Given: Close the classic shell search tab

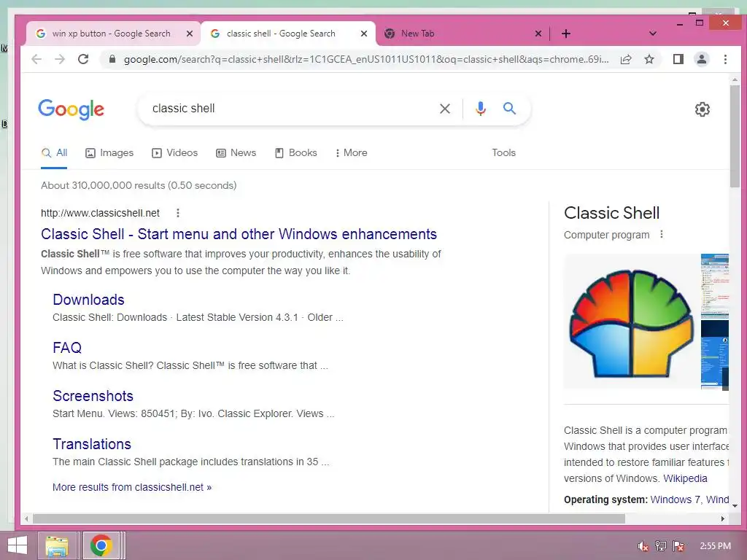Looking at the screenshot, I should [x=364, y=34].
